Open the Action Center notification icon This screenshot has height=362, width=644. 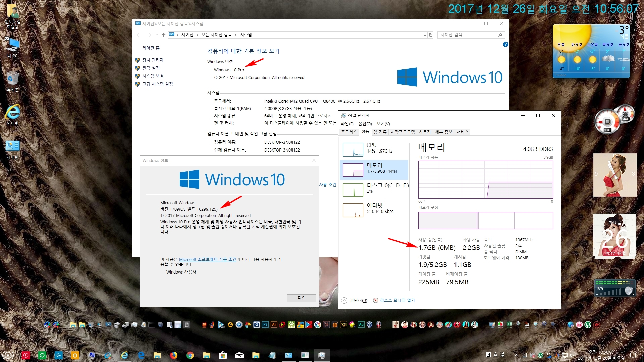coord(633,355)
